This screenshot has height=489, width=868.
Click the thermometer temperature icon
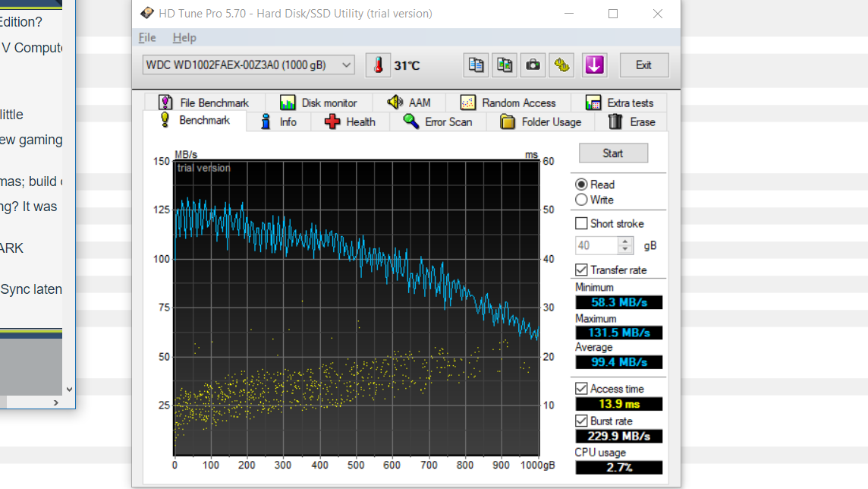[378, 65]
